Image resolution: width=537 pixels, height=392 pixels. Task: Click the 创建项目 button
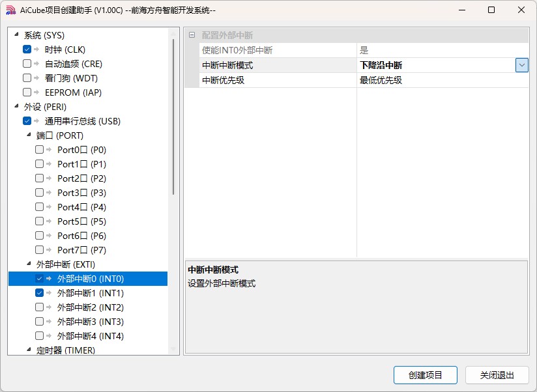pos(426,375)
